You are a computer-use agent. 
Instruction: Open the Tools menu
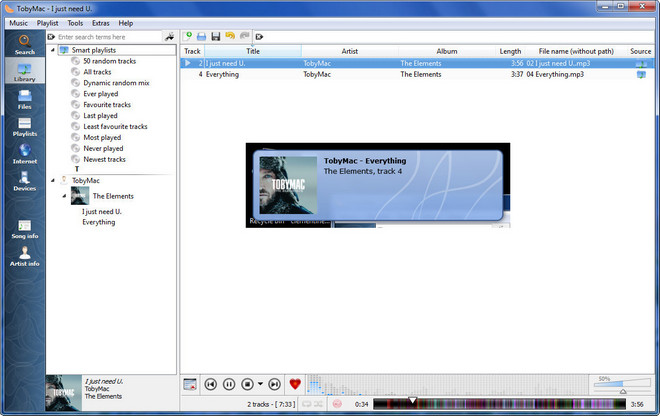click(x=75, y=23)
